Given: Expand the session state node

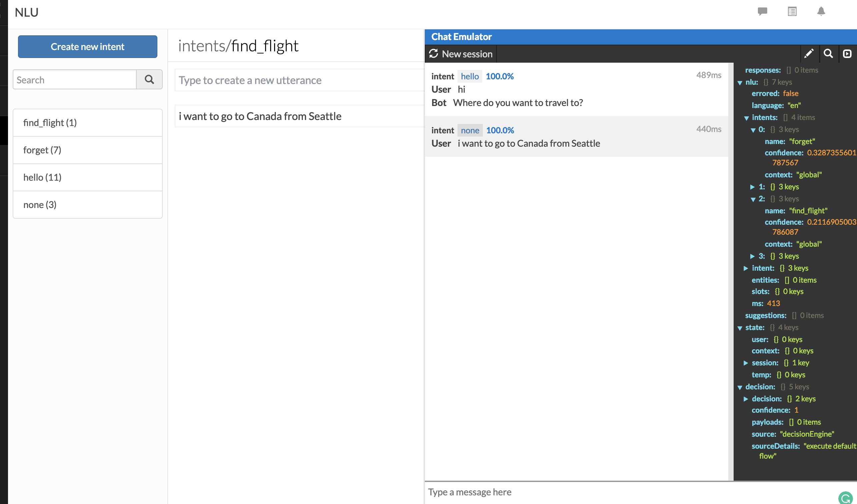Looking at the screenshot, I should coord(746,363).
